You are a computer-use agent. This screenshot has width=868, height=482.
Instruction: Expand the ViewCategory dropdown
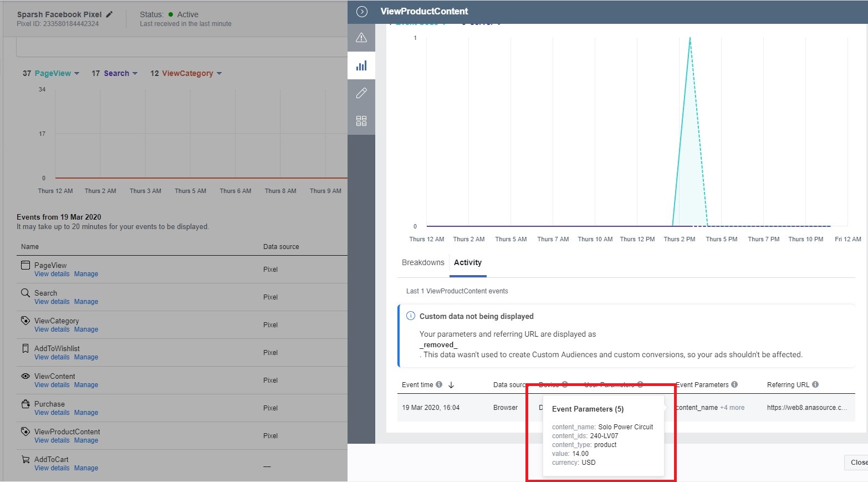click(x=219, y=74)
